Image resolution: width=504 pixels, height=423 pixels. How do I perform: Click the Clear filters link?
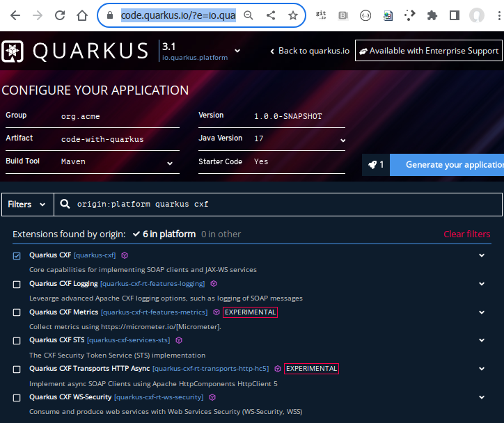tap(466, 234)
